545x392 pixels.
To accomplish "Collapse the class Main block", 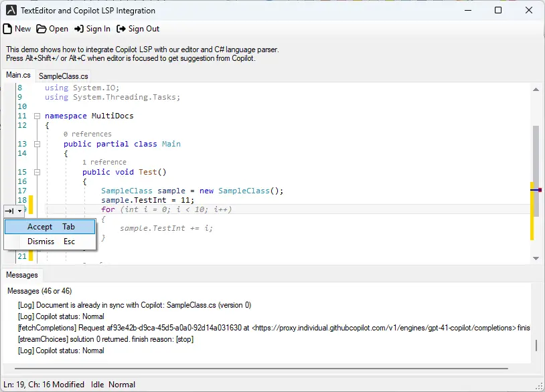I will pyautogui.click(x=37, y=144).
